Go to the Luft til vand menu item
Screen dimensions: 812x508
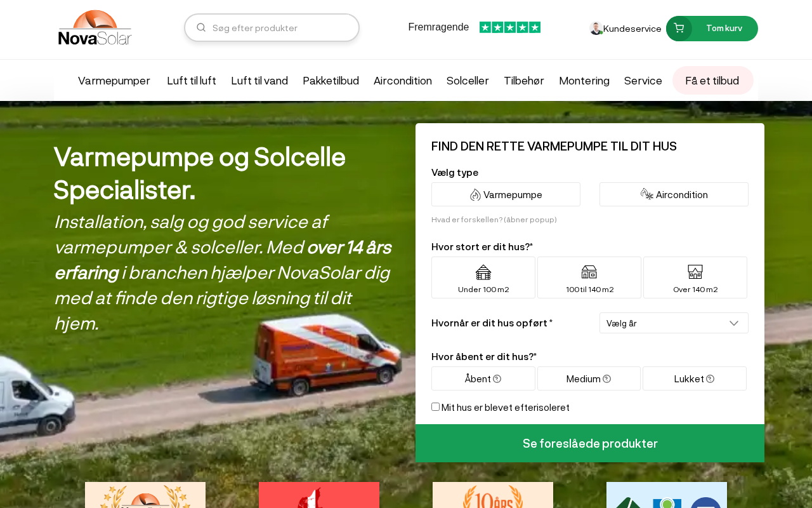[x=259, y=81]
